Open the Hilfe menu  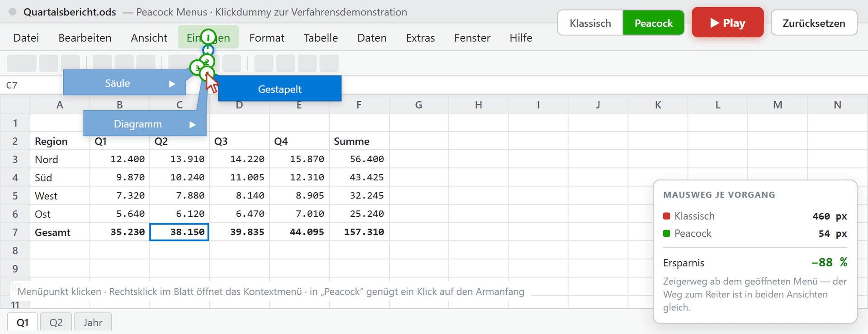[521, 38]
